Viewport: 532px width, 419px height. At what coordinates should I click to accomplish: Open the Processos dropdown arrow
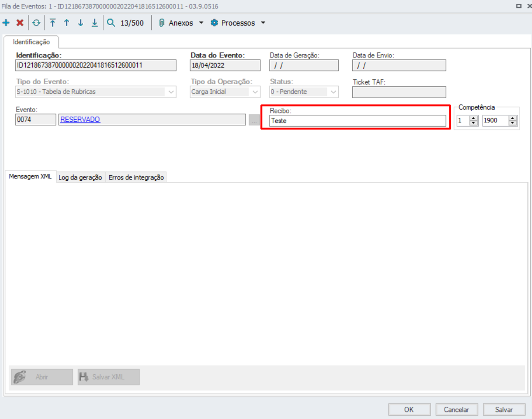(x=263, y=23)
